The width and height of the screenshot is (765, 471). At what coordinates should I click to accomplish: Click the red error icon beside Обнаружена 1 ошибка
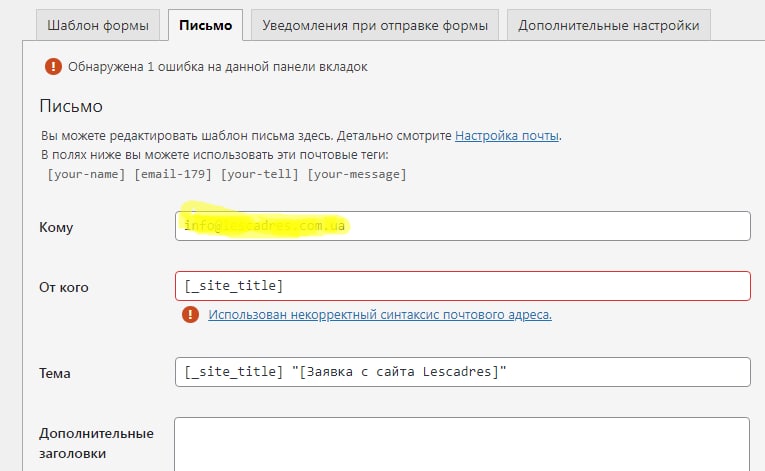(52, 67)
